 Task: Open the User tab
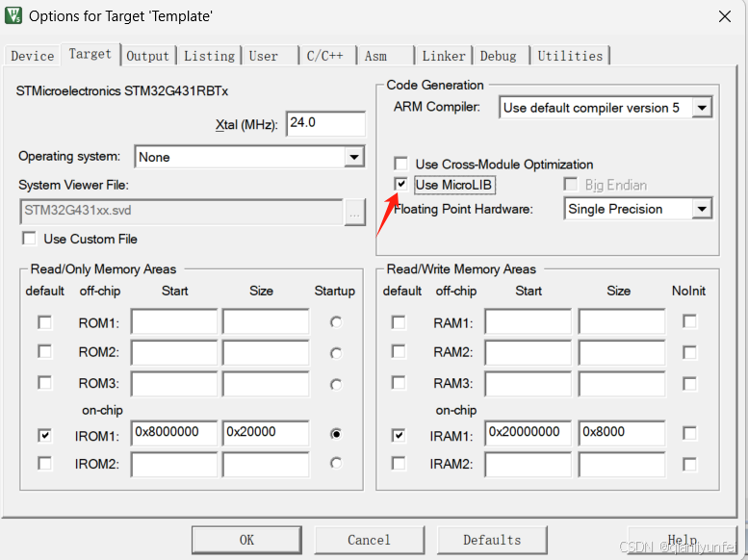click(x=270, y=56)
